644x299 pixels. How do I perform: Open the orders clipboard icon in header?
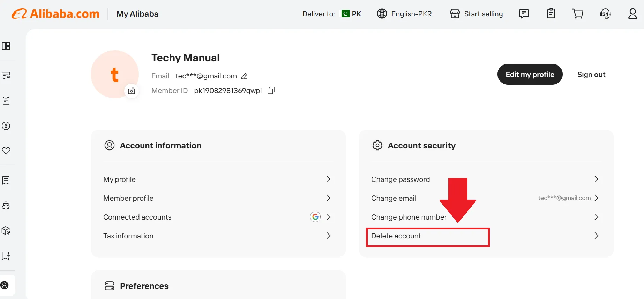(551, 14)
